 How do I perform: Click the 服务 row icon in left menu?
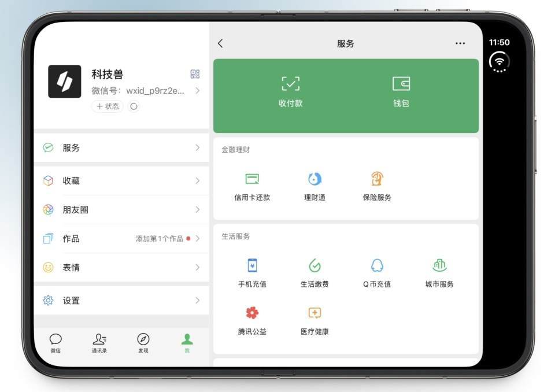click(x=48, y=147)
